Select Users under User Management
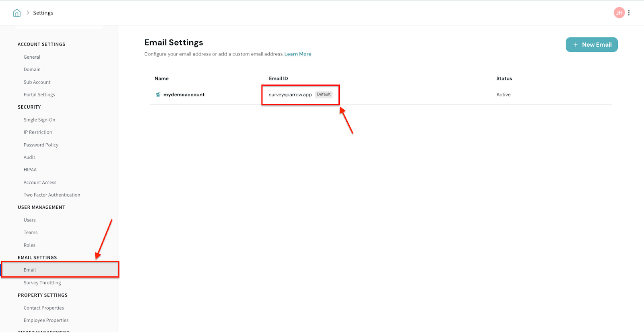The width and height of the screenshot is (644, 333). pos(29,220)
